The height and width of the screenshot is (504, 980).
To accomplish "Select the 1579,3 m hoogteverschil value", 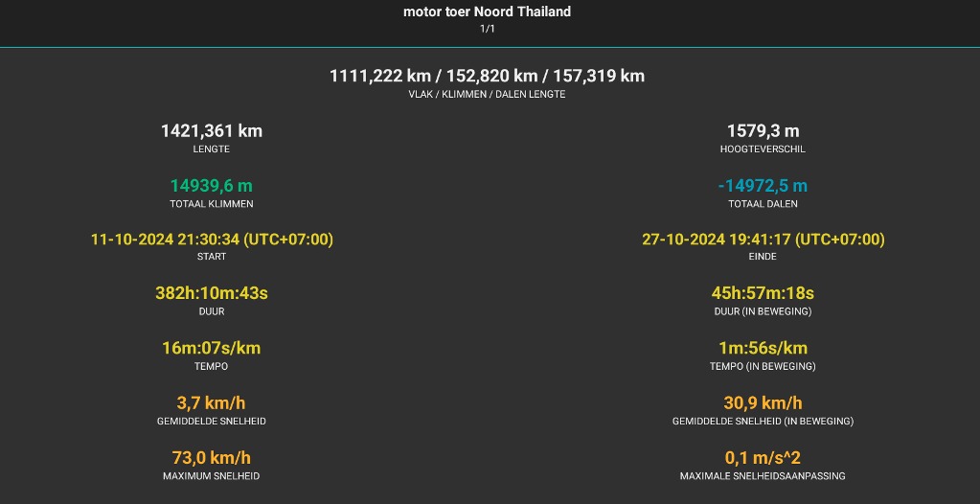I will click(x=763, y=131).
